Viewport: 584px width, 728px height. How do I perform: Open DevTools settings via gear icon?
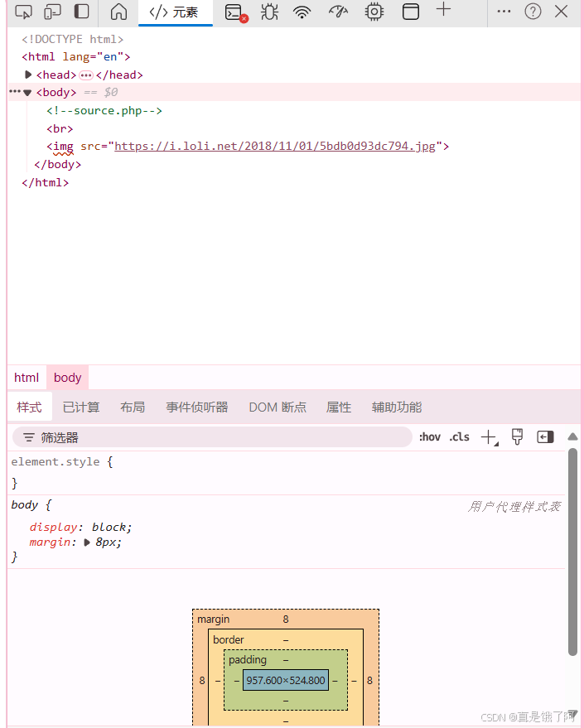(374, 12)
